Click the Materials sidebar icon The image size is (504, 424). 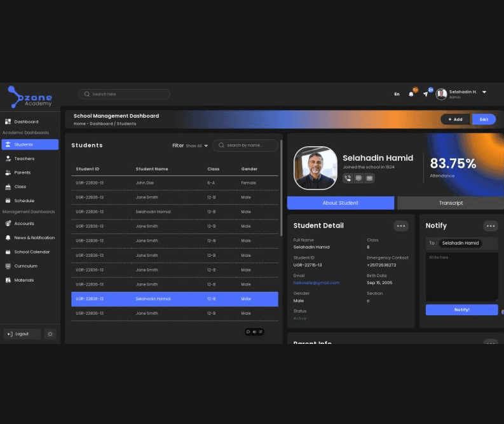(x=8, y=280)
